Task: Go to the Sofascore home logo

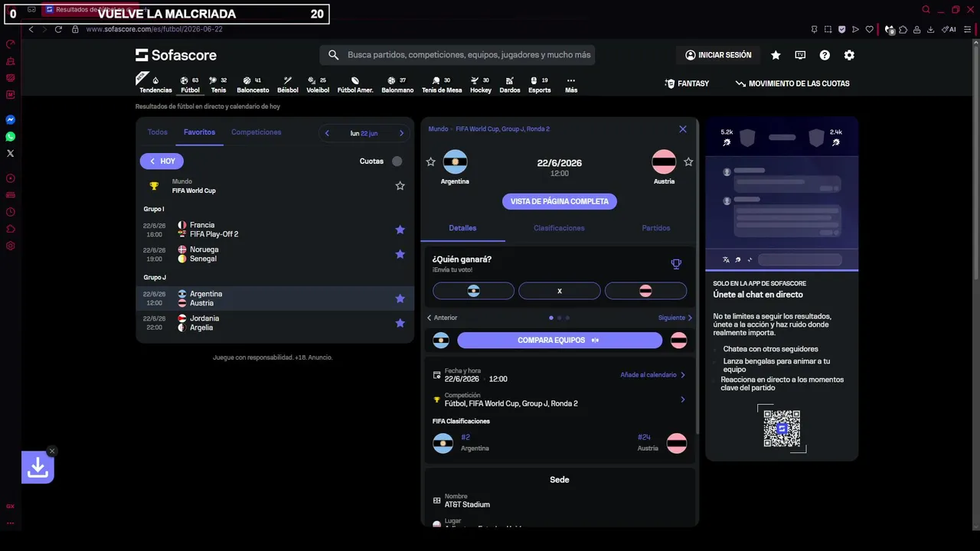Action: 176,55
